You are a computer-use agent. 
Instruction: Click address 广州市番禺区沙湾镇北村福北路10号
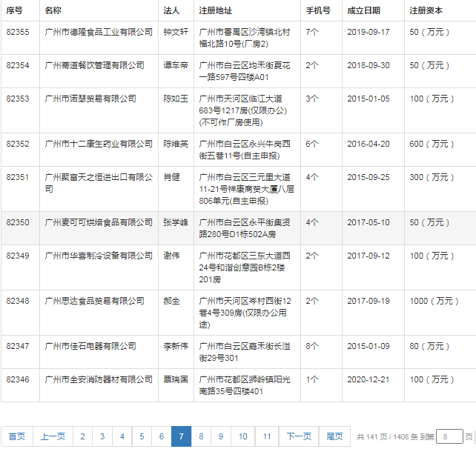point(245,38)
